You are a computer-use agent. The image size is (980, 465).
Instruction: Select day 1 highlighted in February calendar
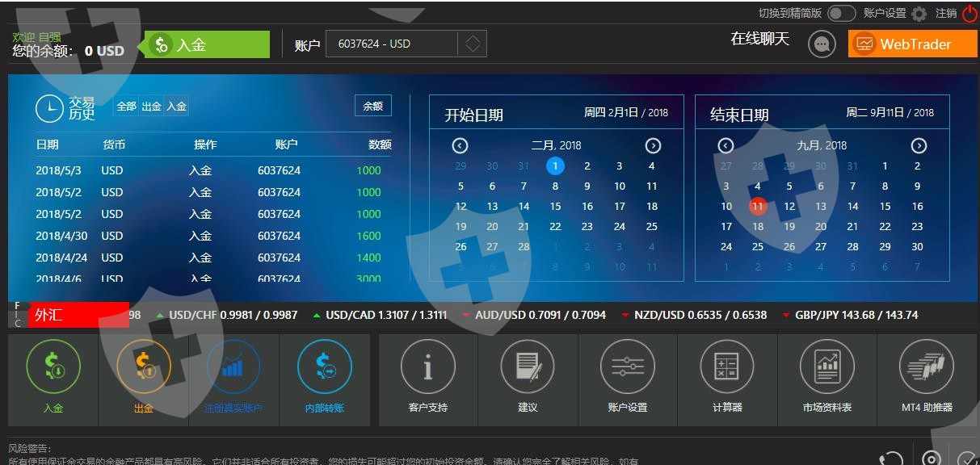pyautogui.click(x=555, y=166)
